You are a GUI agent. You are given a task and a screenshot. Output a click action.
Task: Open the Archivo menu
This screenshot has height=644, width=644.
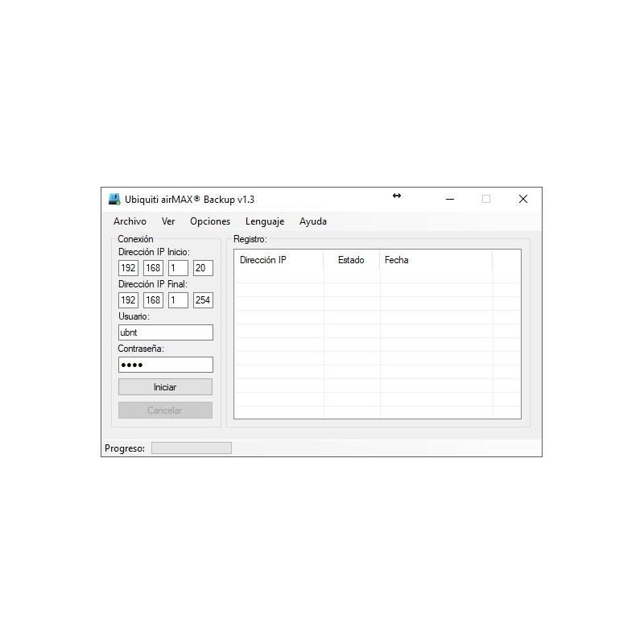click(x=130, y=221)
